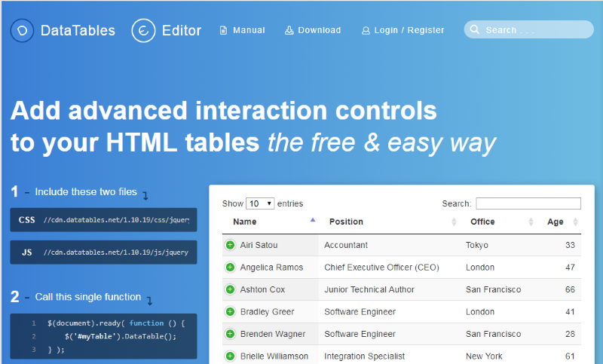The image size is (603, 364).
Task: Click Ashton Cox's San Francisco cell
Action: (x=494, y=289)
